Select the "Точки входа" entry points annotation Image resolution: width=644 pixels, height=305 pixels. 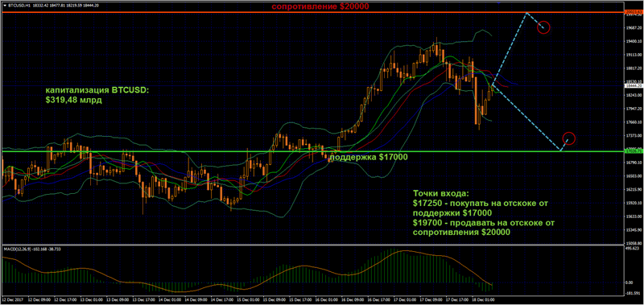coord(484,212)
